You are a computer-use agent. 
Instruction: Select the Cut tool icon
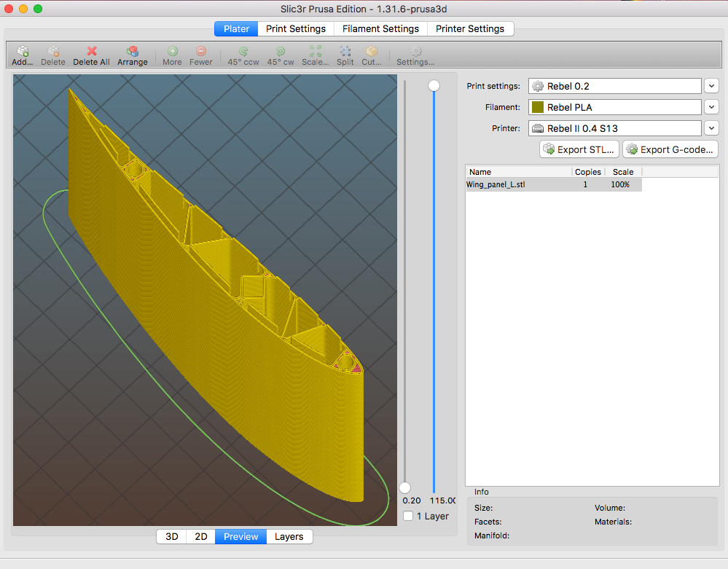point(372,52)
